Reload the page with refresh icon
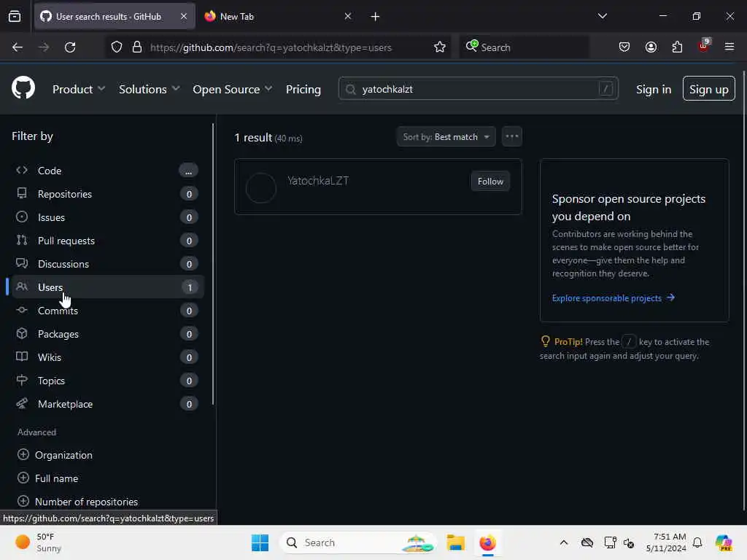Screen dimensions: 747x560 (70, 47)
